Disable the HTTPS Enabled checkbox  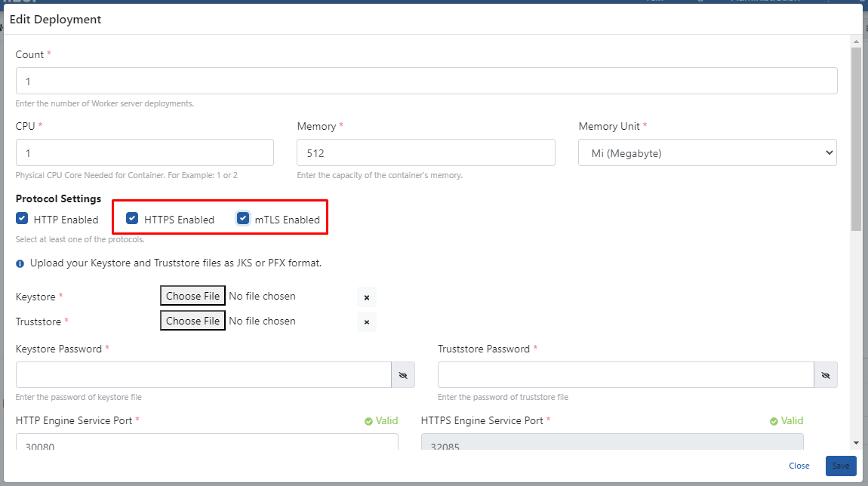132,219
